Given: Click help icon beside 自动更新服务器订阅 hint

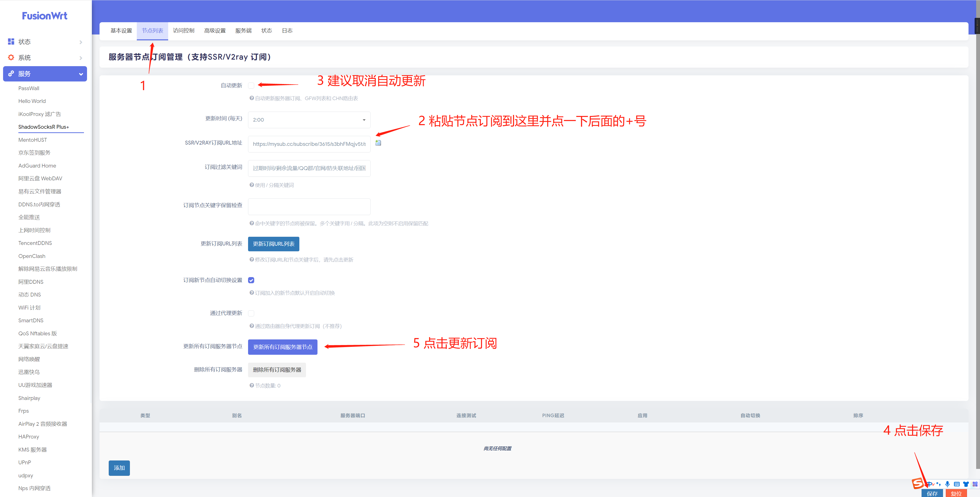Looking at the screenshot, I should (251, 98).
